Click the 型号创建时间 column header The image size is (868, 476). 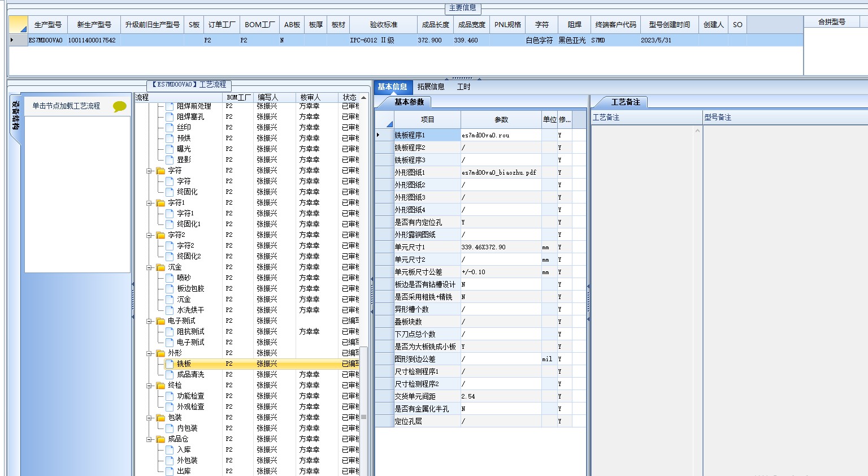[669, 25]
